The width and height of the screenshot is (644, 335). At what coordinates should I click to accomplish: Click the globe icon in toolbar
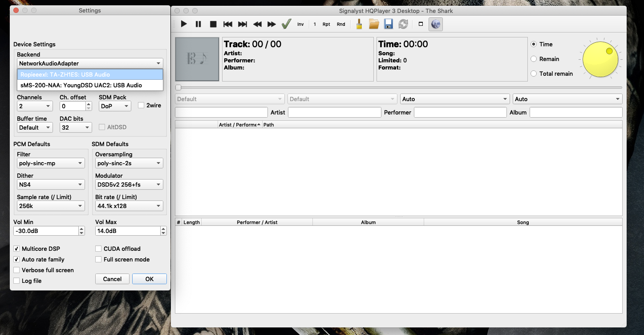[436, 24]
